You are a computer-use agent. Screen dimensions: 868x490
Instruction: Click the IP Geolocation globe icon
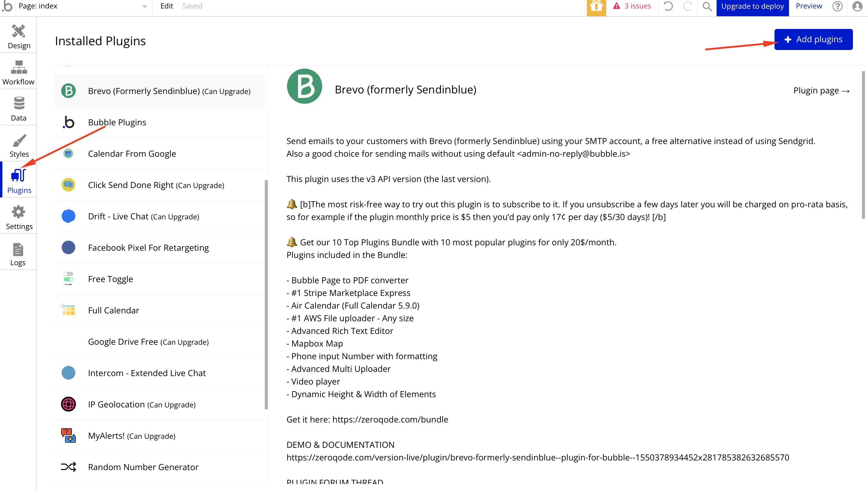(x=68, y=404)
